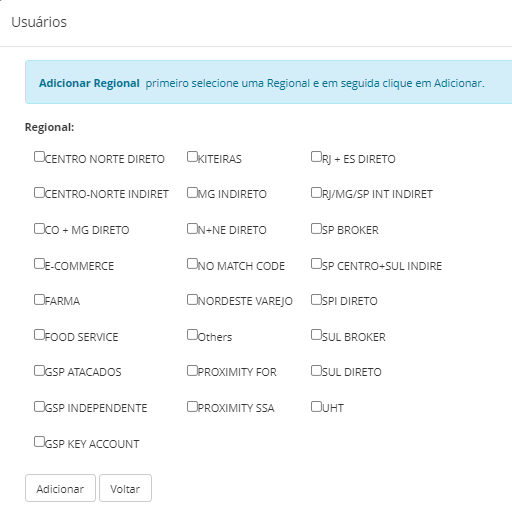Check the FARMA checkbox
The image size is (512, 512).
coord(39,300)
